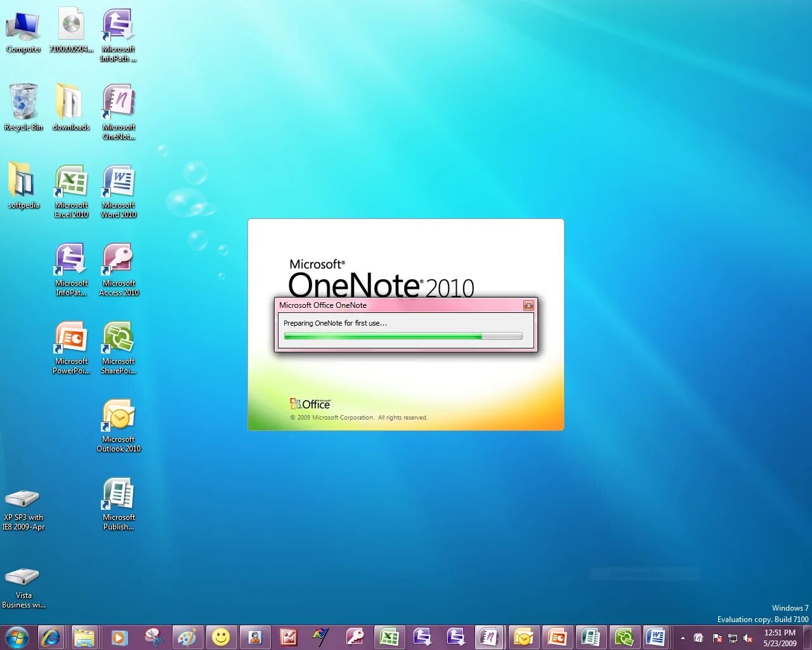Open the network tray icon
Image resolution: width=812 pixels, height=650 pixels.
tap(732, 638)
